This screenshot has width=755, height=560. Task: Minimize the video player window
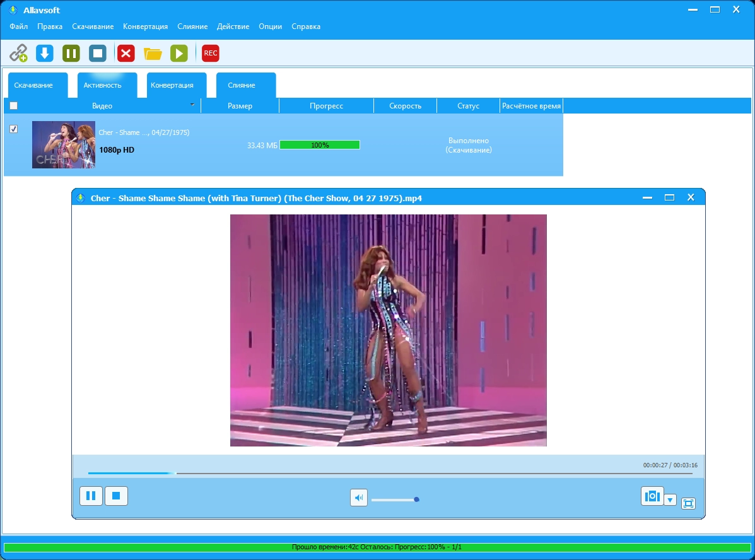click(x=647, y=197)
